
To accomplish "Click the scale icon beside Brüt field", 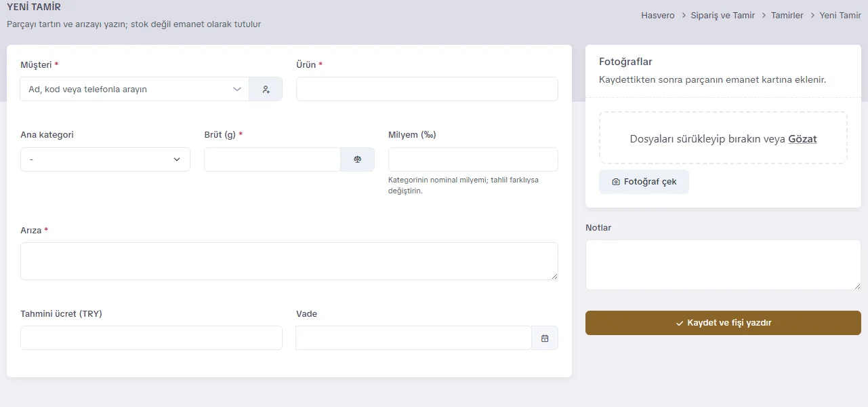I will coord(357,159).
